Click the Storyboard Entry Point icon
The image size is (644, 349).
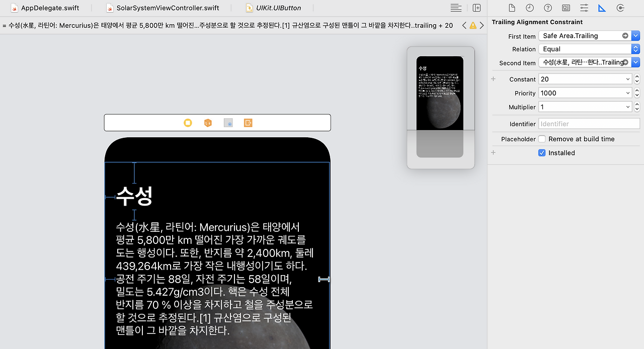[x=228, y=122]
